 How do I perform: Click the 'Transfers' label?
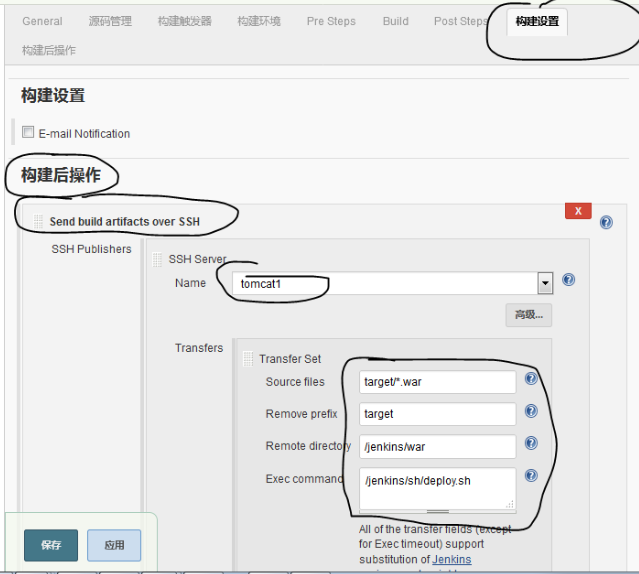coord(199,348)
